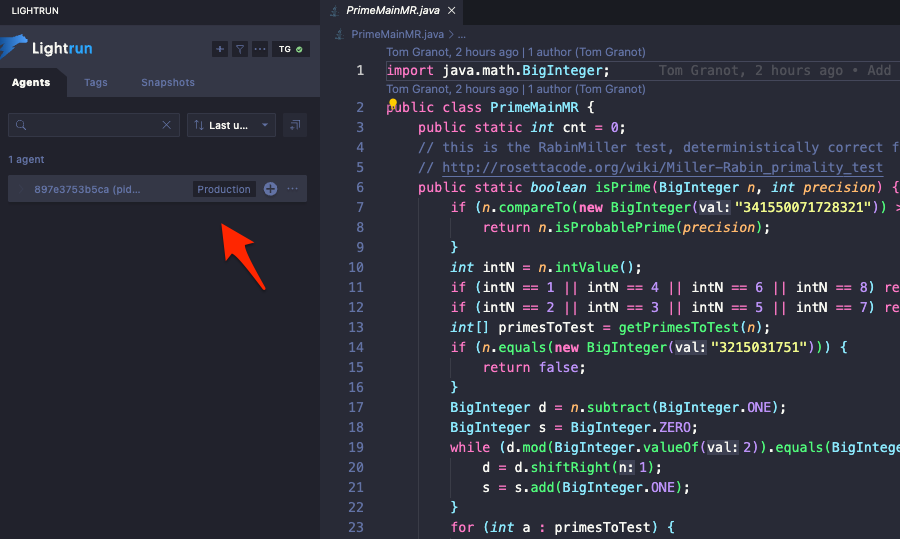Click git blame annotation above line 2
900x539 pixels.
[x=515, y=89]
